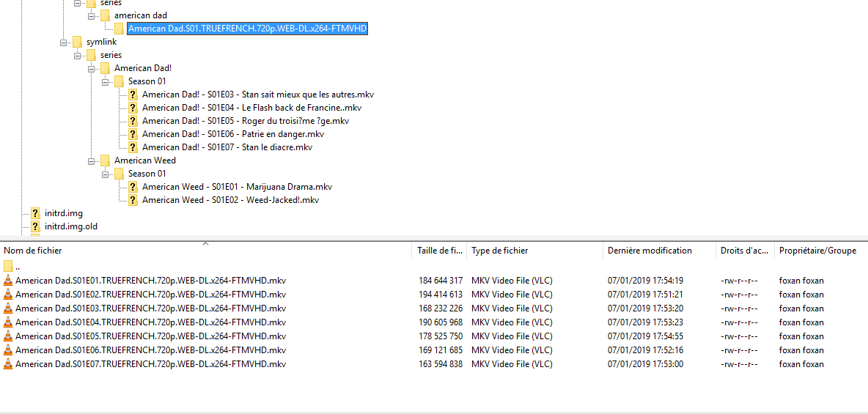Screen dimensions: 868x414
Task: Select the 'symlink' tree label
Action: (101, 42)
